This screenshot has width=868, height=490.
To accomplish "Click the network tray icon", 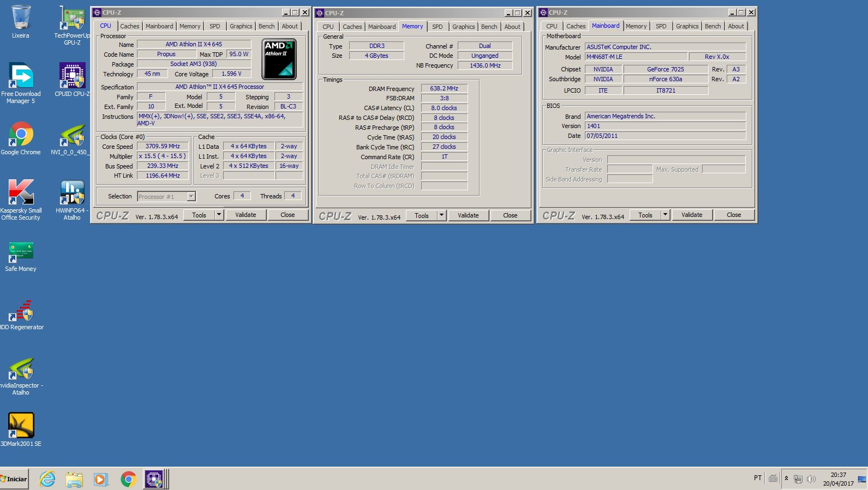I will point(798,479).
